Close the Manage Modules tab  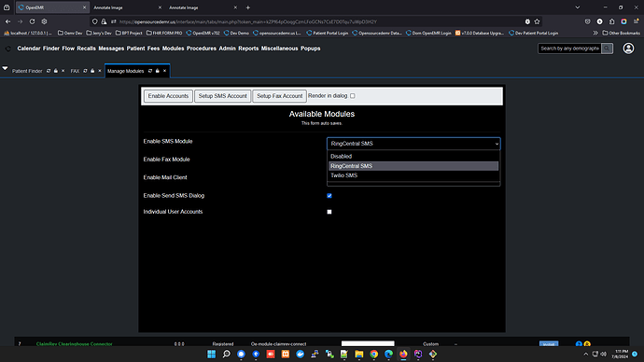tap(164, 71)
